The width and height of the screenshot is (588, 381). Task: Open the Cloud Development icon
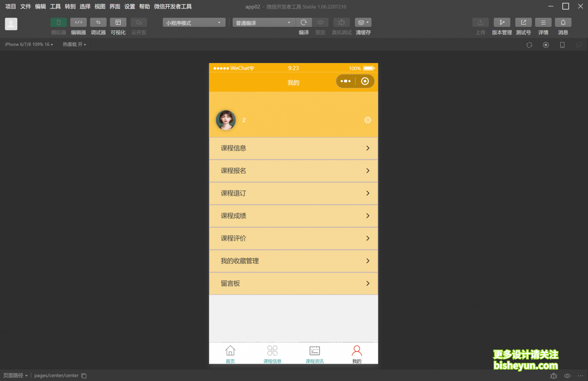(x=139, y=22)
